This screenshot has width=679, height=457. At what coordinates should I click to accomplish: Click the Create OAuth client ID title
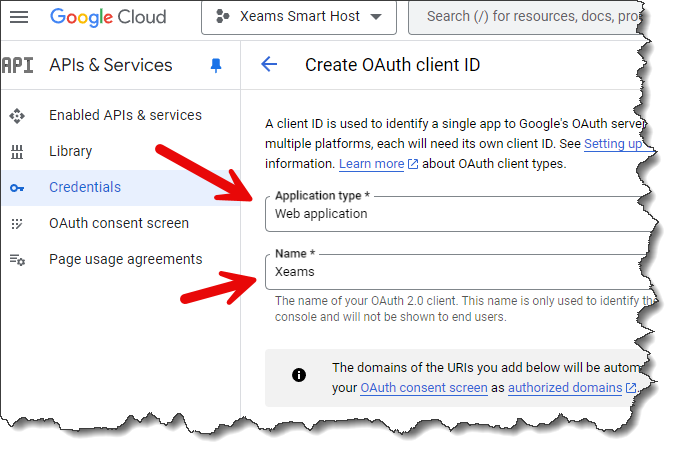pos(392,65)
